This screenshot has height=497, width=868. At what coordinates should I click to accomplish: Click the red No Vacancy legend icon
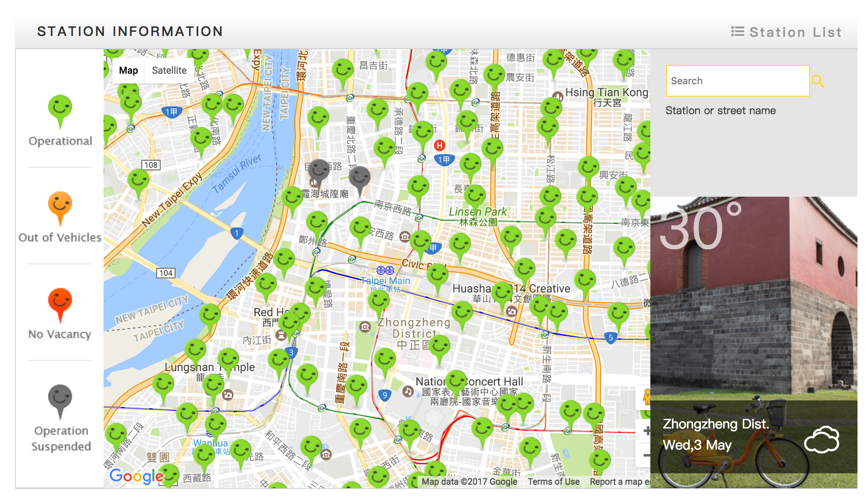pyautogui.click(x=60, y=303)
